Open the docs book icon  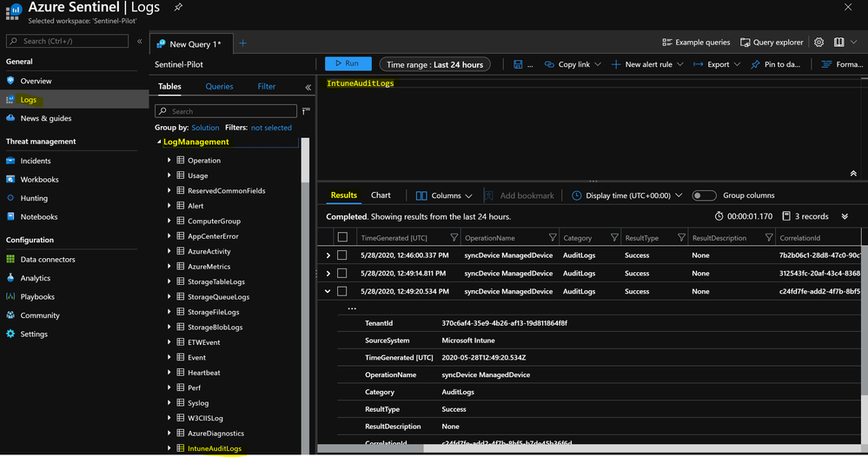click(x=839, y=42)
